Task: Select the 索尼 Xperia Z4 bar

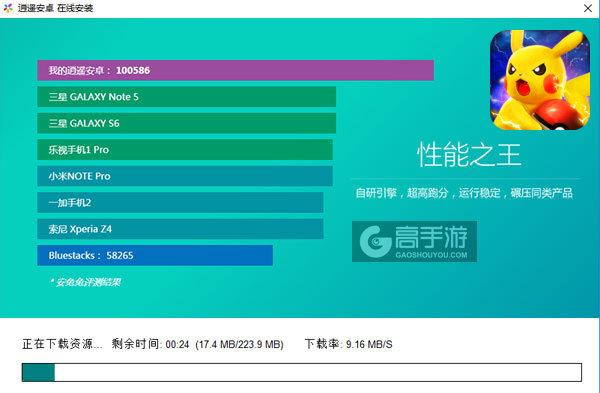Action: [x=180, y=229]
